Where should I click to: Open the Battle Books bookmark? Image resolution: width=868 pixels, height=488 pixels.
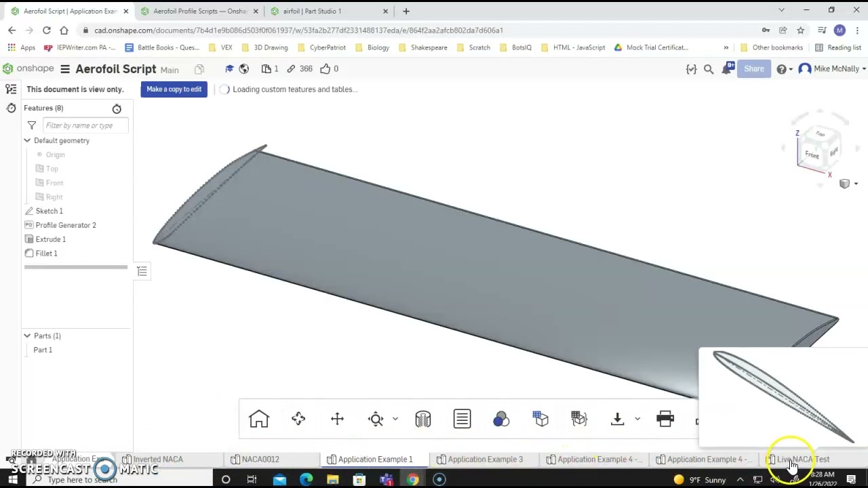click(162, 47)
